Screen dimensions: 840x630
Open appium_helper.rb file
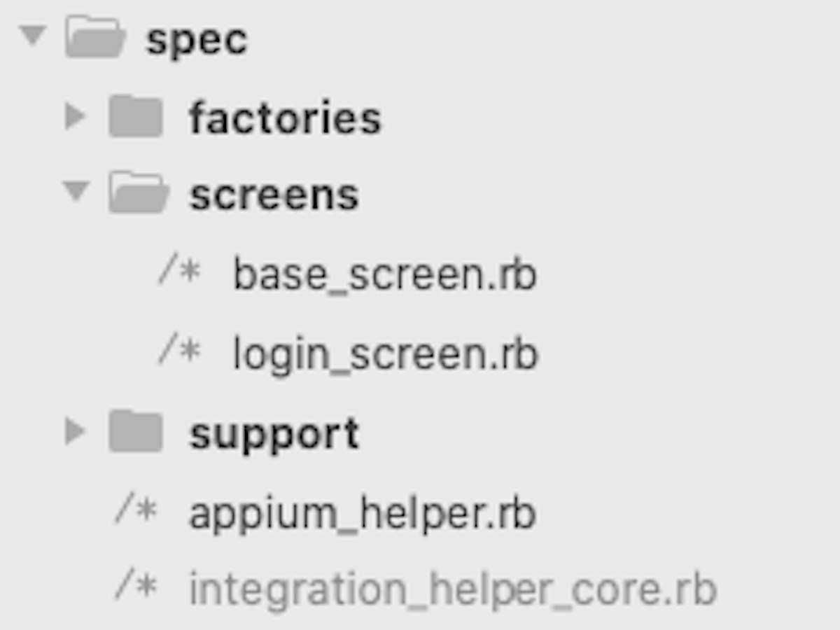[x=363, y=514]
